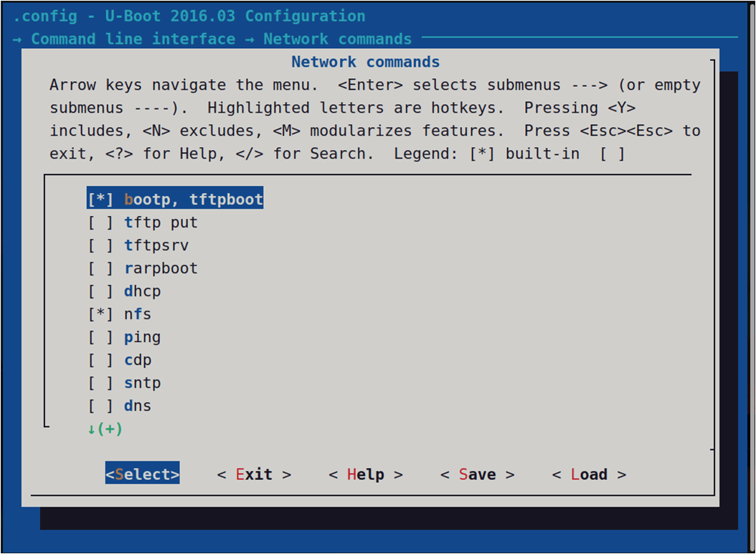The height and width of the screenshot is (554, 756).
Task: Check the rarpboot option box
Action: (x=100, y=268)
